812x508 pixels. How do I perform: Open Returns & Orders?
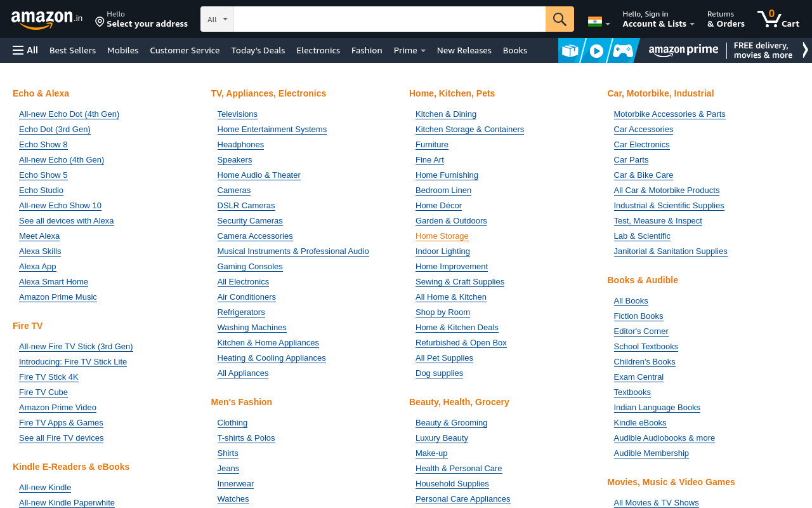click(x=726, y=19)
